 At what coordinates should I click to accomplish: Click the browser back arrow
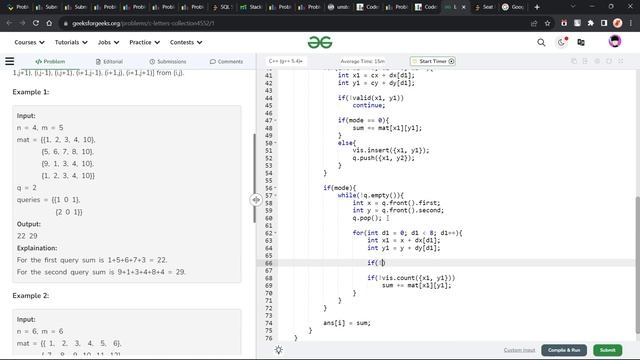(9, 23)
